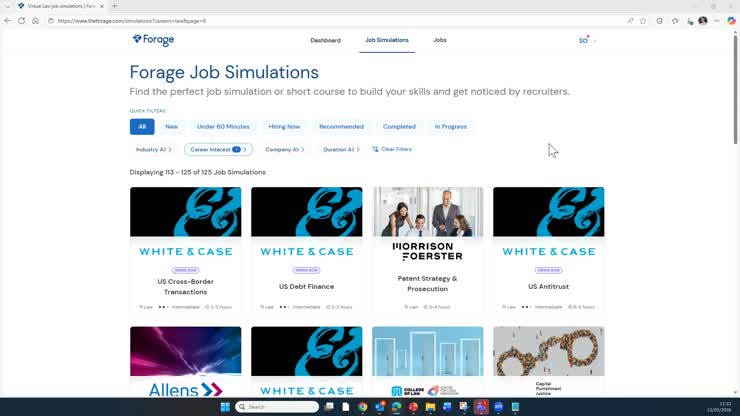Viewport: 740px width, 416px height.
Task: Open the SO user account dropdown
Action: (587, 41)
